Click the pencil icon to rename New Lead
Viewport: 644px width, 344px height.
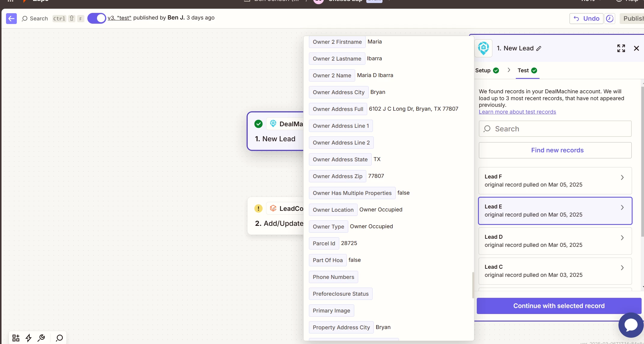539,49
